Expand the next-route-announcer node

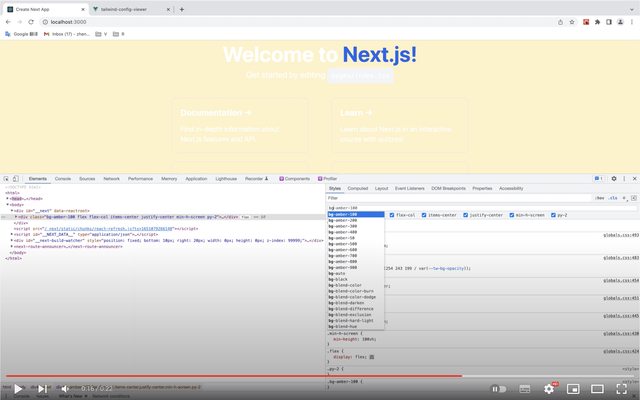[x=12, y=247]
